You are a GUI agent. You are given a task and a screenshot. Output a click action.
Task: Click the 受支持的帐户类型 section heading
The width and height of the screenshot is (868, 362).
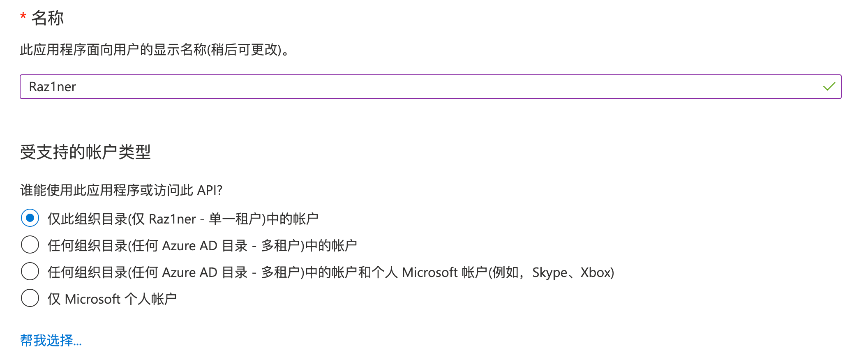pos(85,152)
